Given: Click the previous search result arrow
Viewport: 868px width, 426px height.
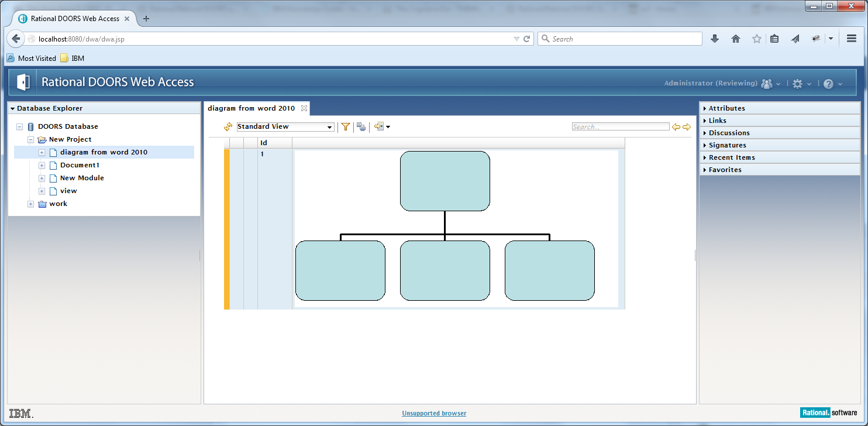Looking at the screenshot, I should tap(676, 127).
